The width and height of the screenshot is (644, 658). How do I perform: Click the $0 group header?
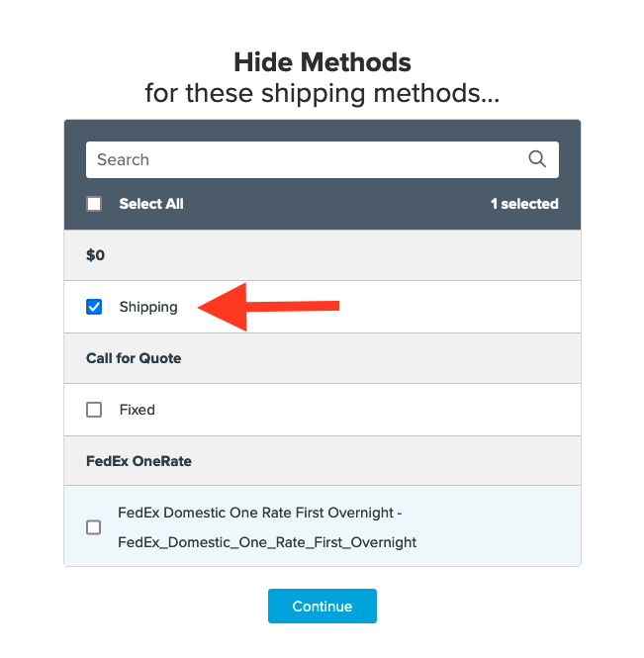click(96, 255)
